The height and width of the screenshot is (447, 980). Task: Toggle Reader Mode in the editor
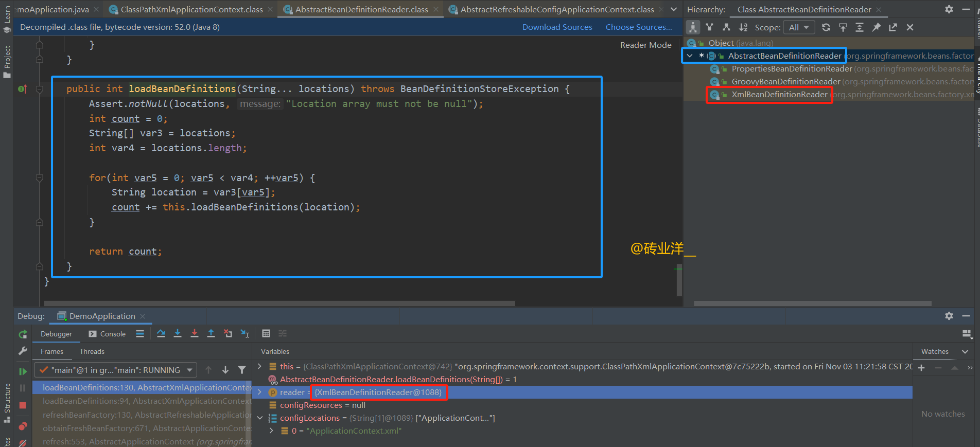coord(645,45)
